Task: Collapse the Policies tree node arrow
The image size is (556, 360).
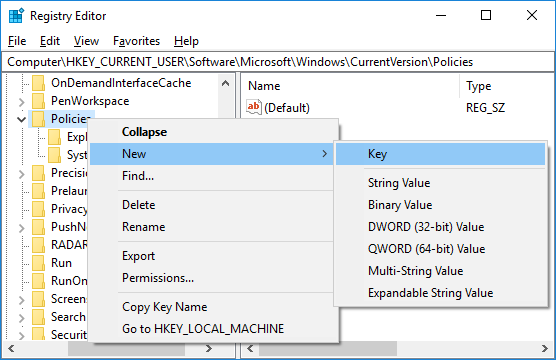Action: click(22, 120)
